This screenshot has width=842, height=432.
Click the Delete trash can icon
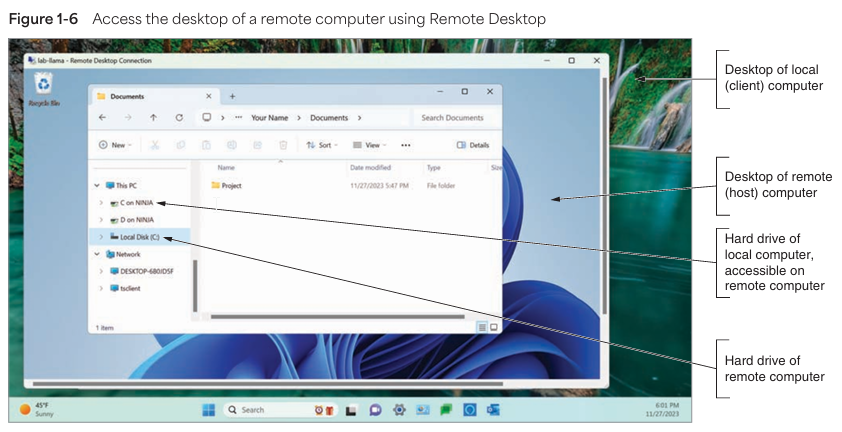click(283, 145)
